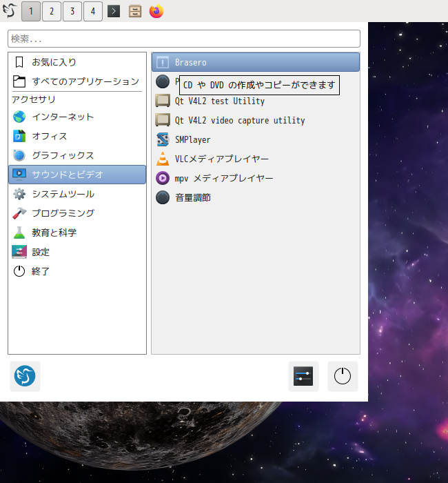Select グラフィックス category
Screen dimensions: 448x483
click(77, 155)
